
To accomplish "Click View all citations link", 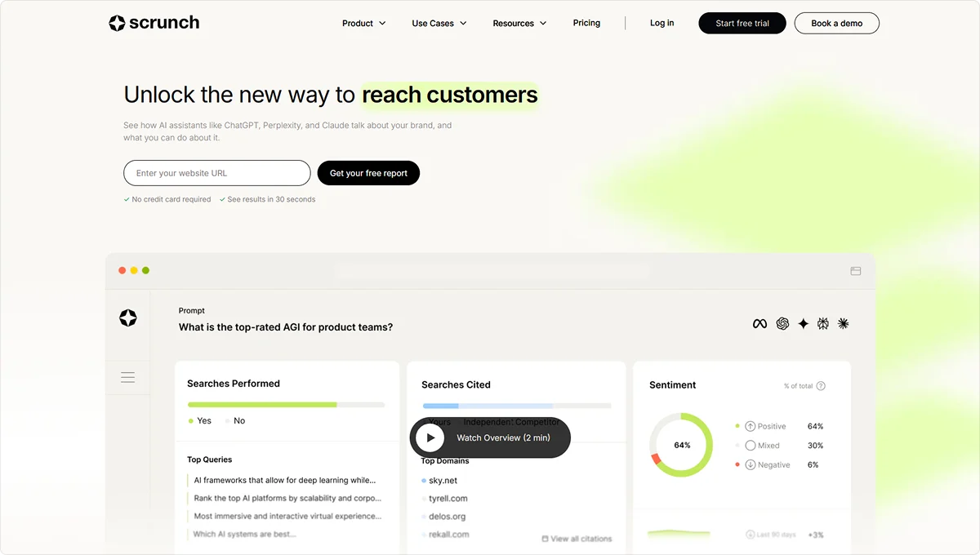I will [x=577, y=539].
